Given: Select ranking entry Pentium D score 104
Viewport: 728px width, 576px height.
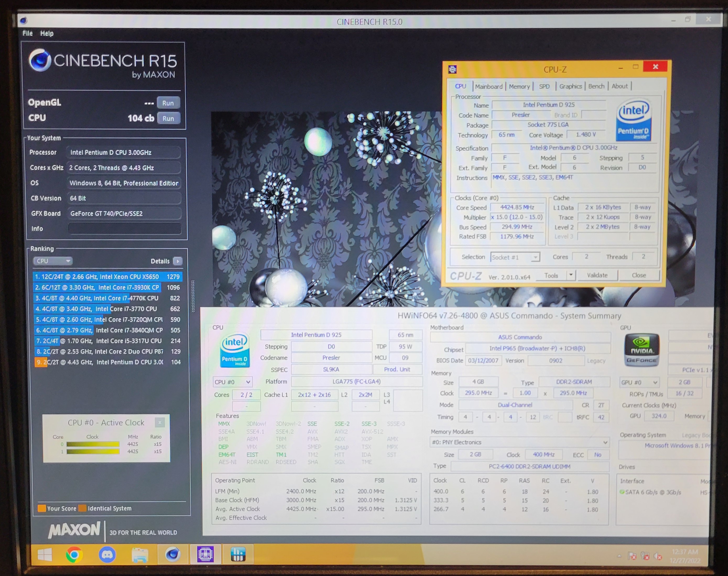Looking at the screenshot, I should pyautogui.click(x=107, y=362).
